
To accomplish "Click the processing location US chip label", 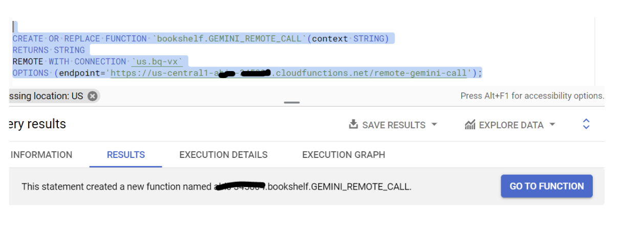I will click(45, 96).
